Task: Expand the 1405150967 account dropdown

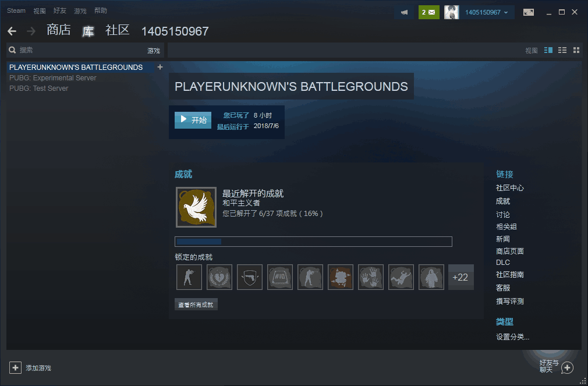Action: (486, 12)
